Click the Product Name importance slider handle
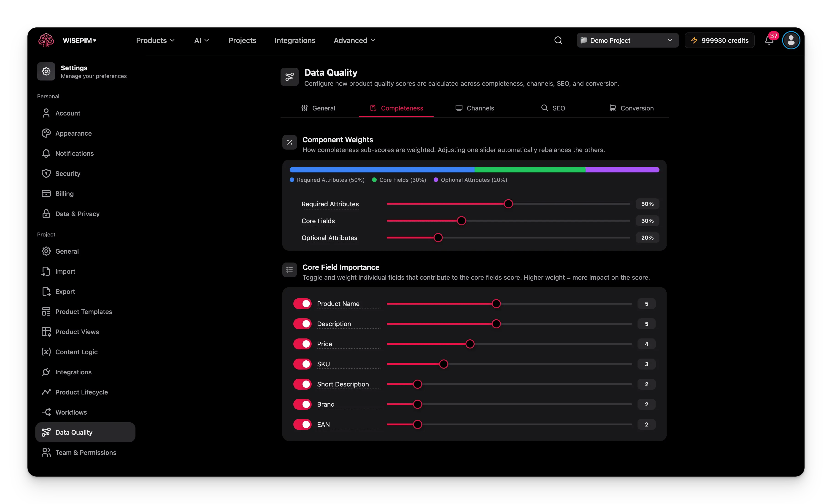The width and height of the screenshot is (832, 504). pos(496,304)
